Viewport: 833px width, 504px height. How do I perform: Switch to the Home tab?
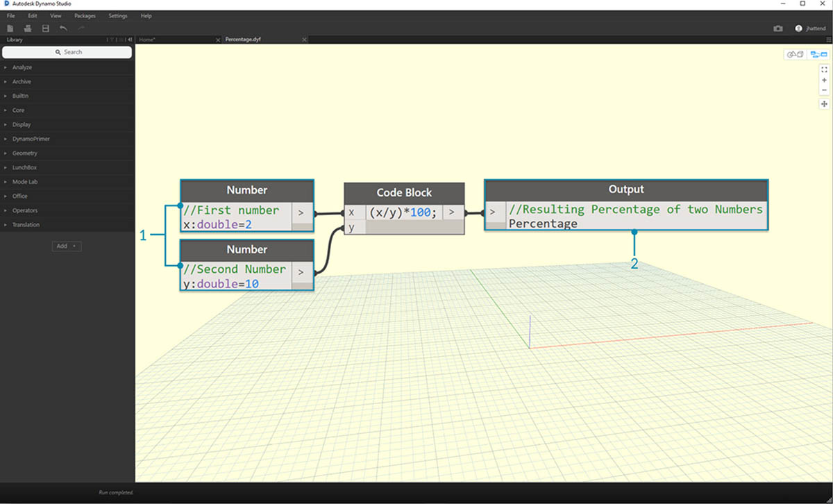point(147,40)
